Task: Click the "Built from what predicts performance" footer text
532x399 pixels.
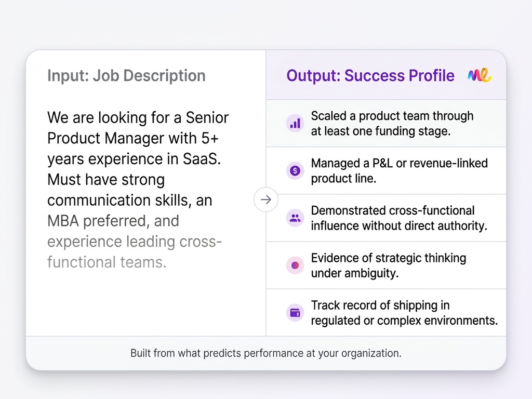Action: pos(265,353)
